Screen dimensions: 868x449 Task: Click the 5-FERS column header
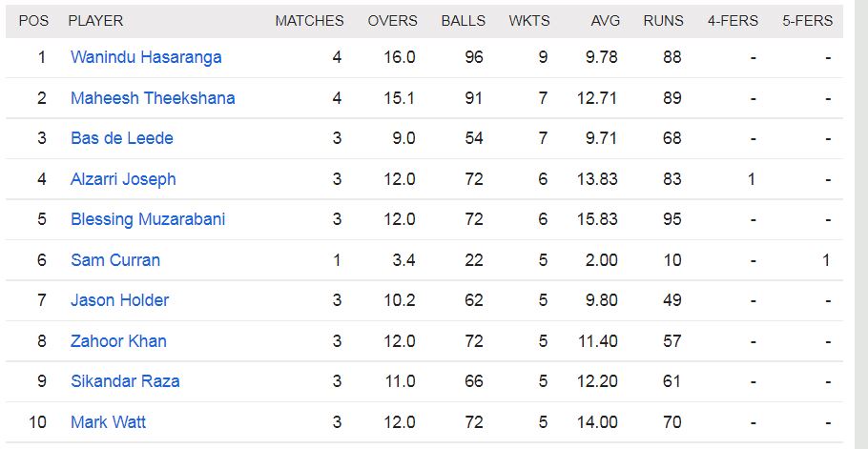(x=807, y=21)
